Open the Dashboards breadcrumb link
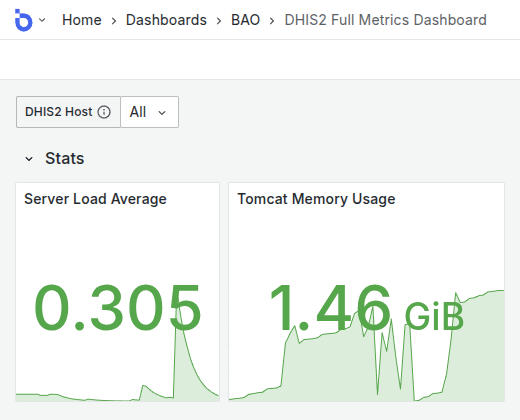Screen dimensions: 520x420 pos(166,20)
